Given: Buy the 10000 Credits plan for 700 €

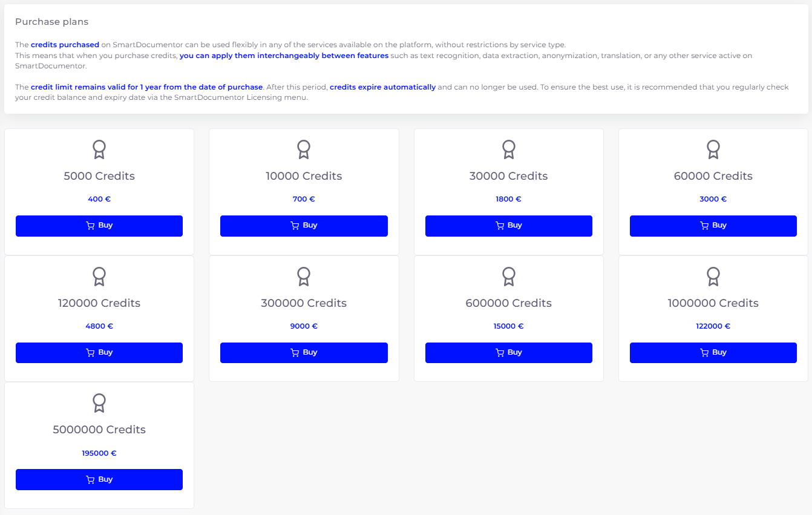Looking at the screenshot, I should coord(304,226).
